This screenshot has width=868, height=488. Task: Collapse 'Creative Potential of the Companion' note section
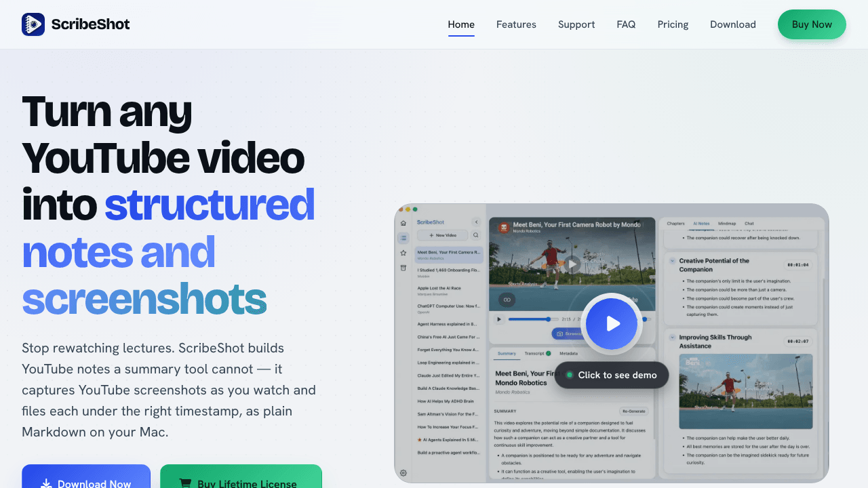click(x=672, y=261)
